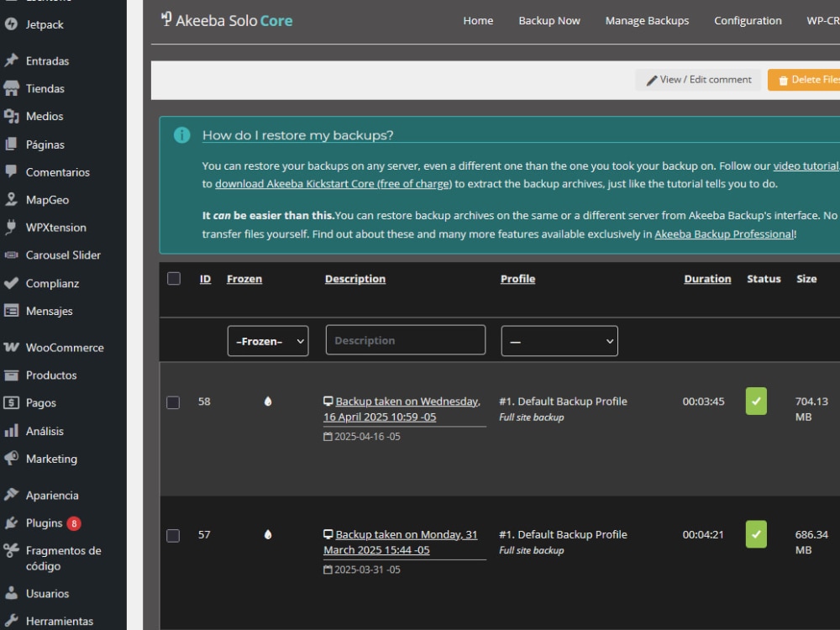Click the frozen droplet icon for backup 57
This screenshot has width=840, height=630.
pos(268,534)
